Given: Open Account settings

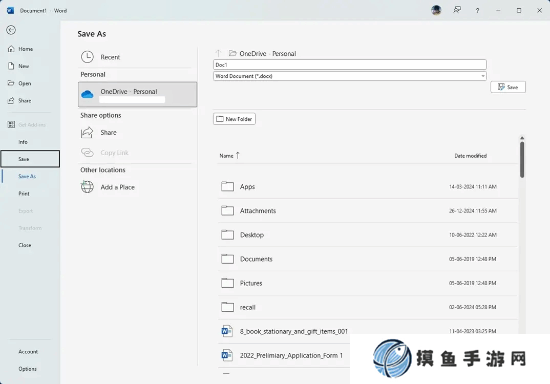Looking at the screenshot, I should click(28, 352).
